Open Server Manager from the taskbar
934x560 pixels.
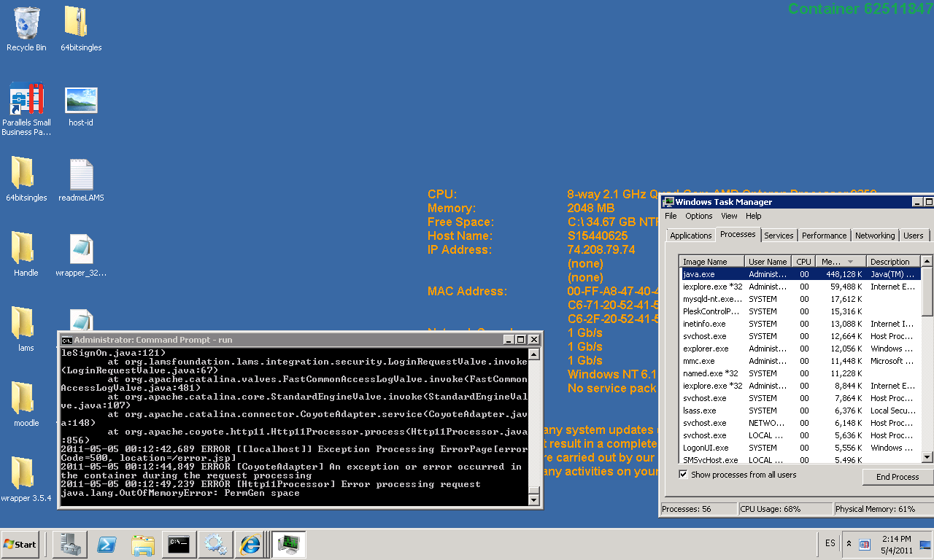(70, 544)
